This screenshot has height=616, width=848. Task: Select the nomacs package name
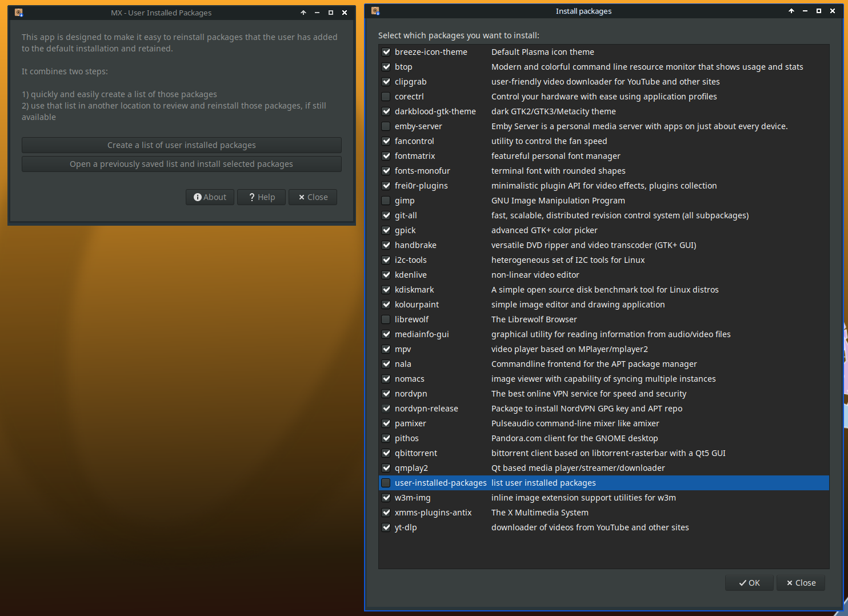(409, 379)
